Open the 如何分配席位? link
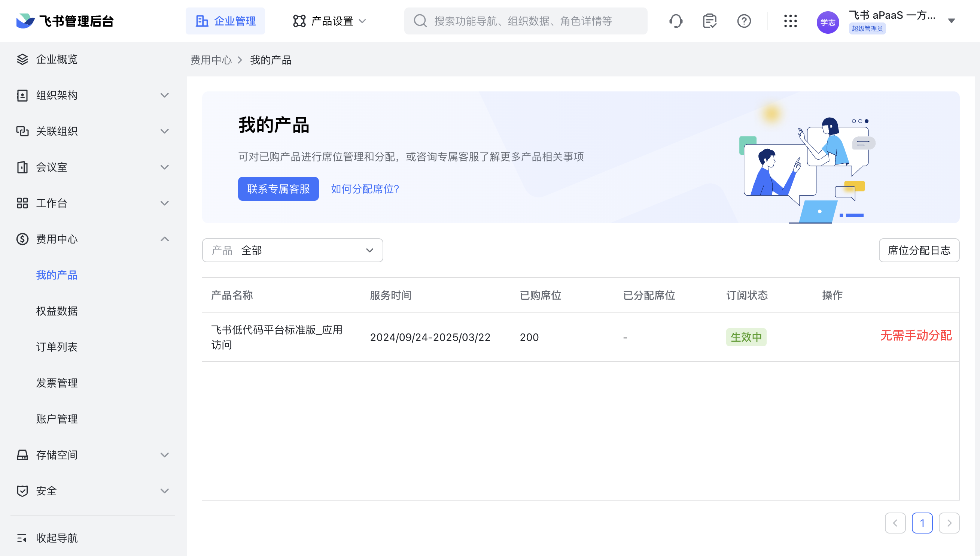Image resolution: width=980 pixels, height=556 pixels. pos(365,189)
